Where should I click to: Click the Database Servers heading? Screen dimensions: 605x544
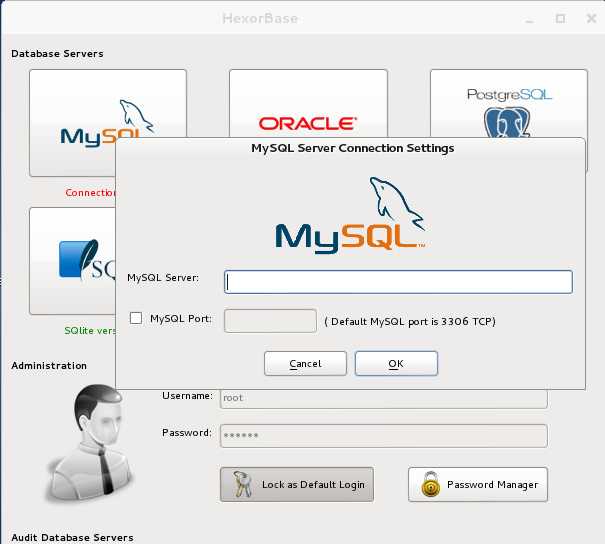57,54
